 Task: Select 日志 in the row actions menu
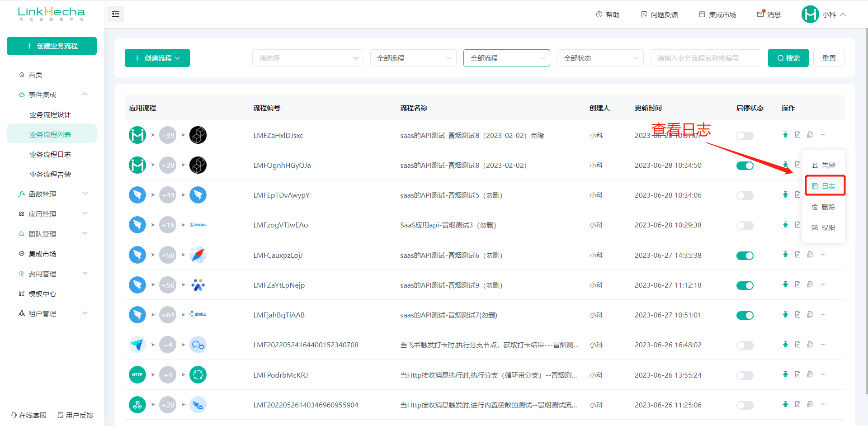tap(823, 186)
